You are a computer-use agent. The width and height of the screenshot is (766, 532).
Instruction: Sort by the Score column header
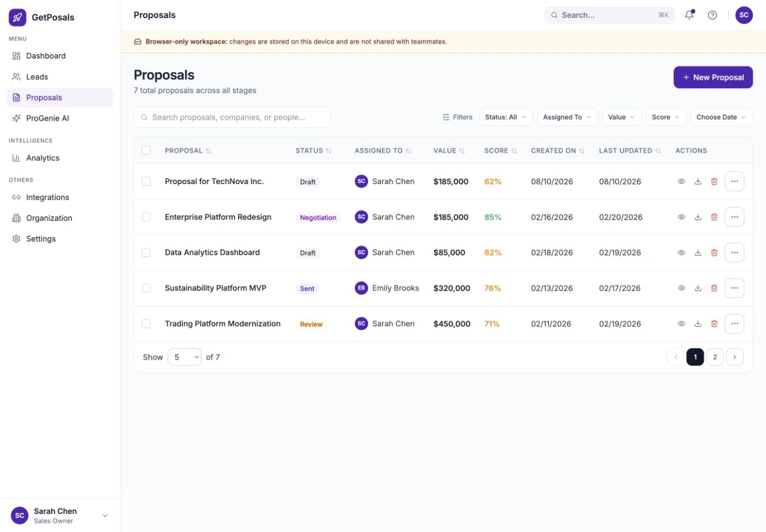(500, 151)
